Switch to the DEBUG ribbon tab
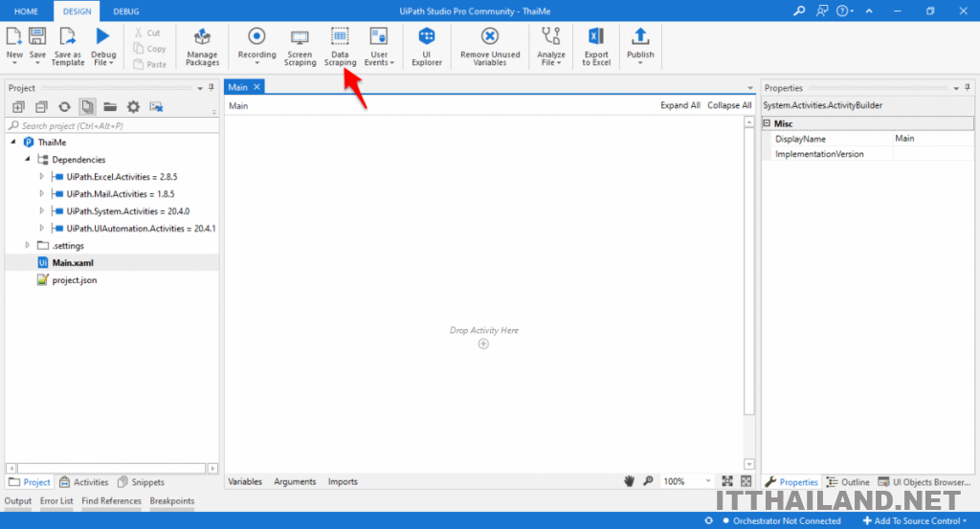The image size is (980, 529). click(x=126, y=11)
